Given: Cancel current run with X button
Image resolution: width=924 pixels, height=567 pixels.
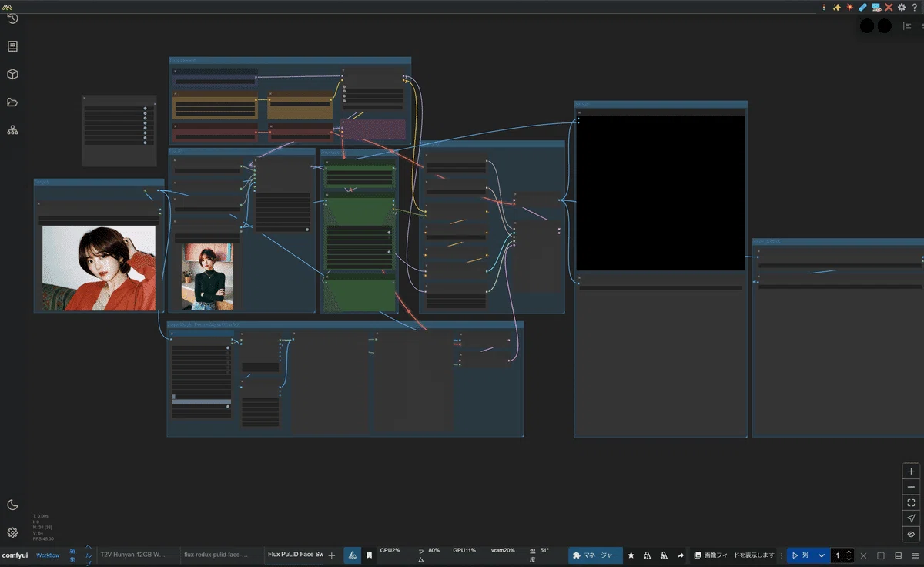Looking at the screenshot, I should click(x=863, y=555).
